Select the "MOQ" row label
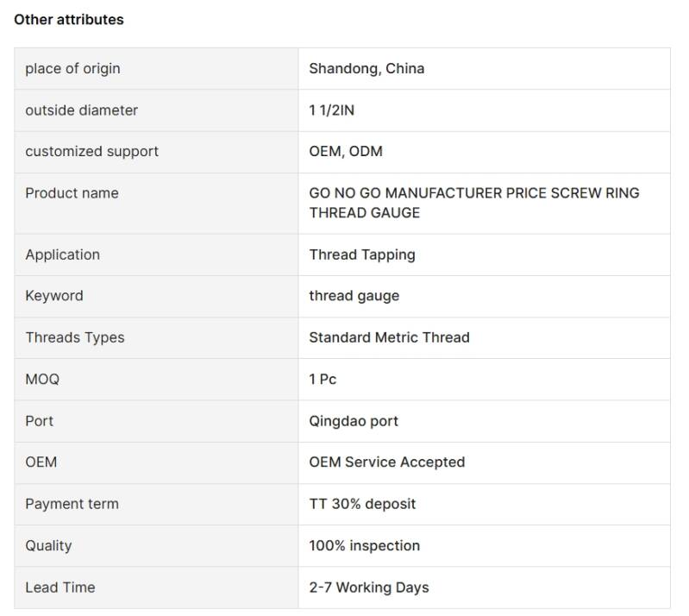 coord(42,379)
